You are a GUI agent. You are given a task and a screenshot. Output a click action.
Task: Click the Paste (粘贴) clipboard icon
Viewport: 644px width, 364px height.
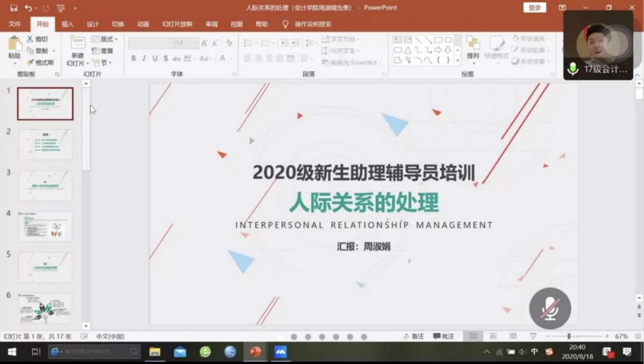(14, 47)
